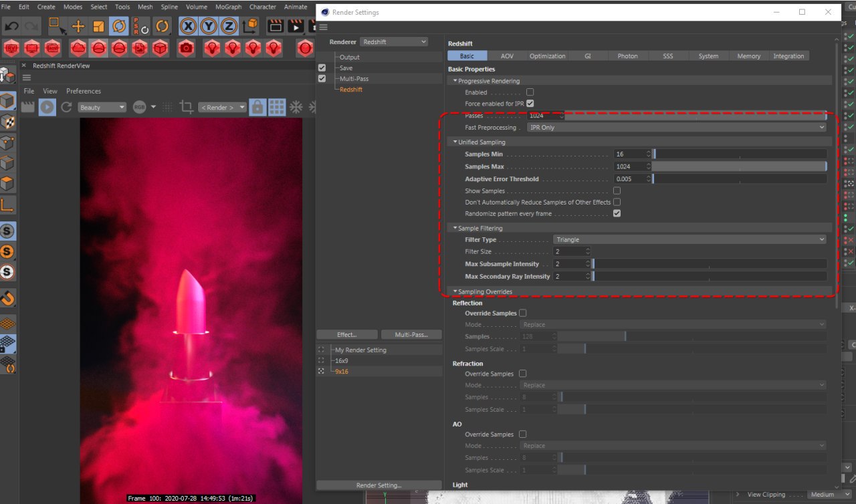Select Output in the render settings tree

pyautogui.click(x=350, y=57)
